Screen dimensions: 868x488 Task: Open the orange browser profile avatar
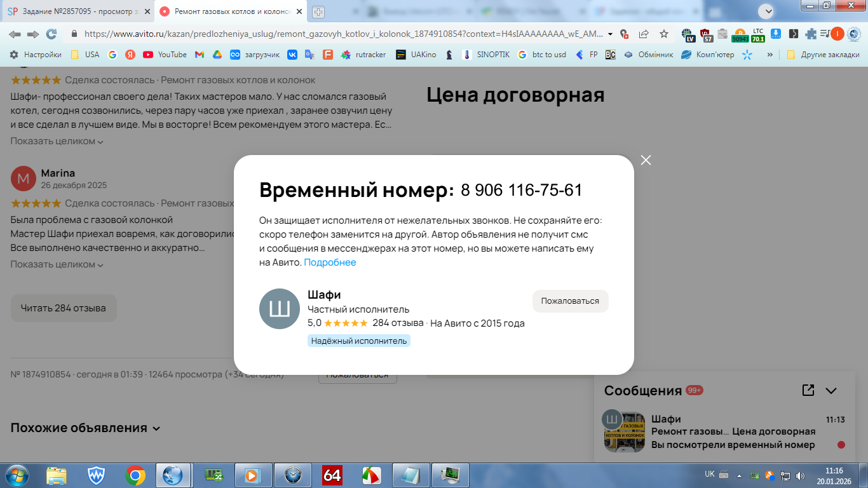coord(837,34)
